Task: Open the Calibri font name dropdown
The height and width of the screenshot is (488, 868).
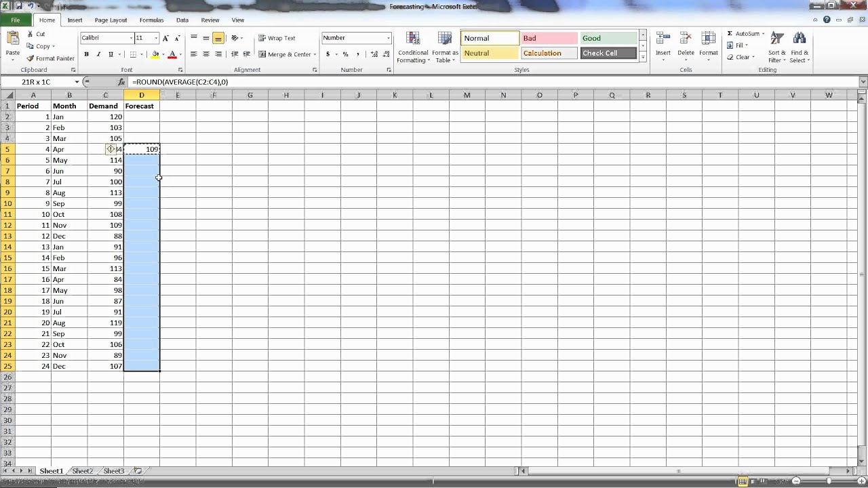Action: (130, 38)
